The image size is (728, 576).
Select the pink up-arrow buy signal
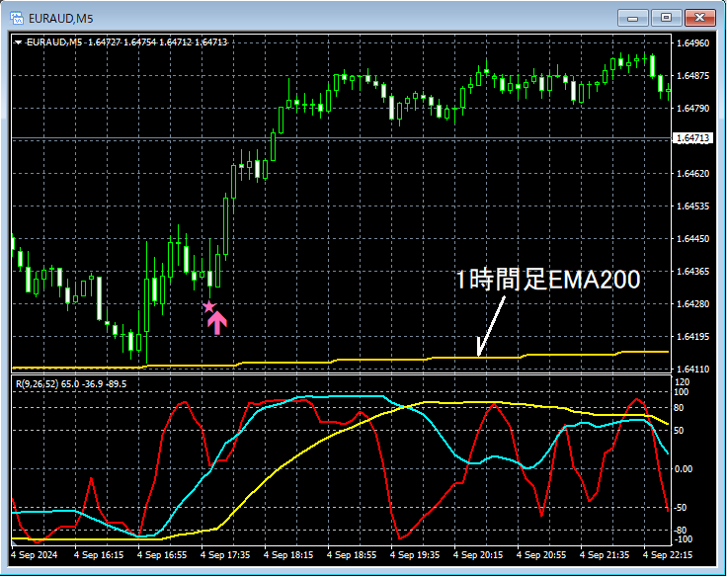(217, 323)
